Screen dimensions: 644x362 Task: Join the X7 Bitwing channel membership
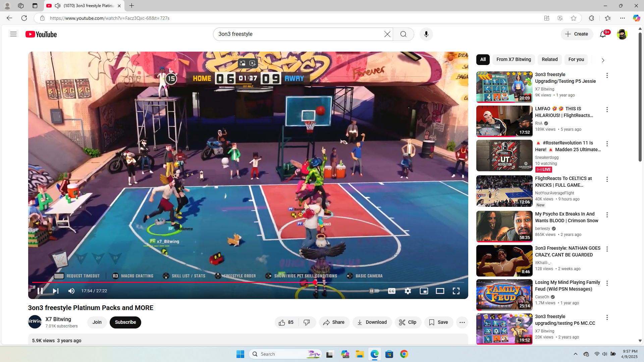97,322
